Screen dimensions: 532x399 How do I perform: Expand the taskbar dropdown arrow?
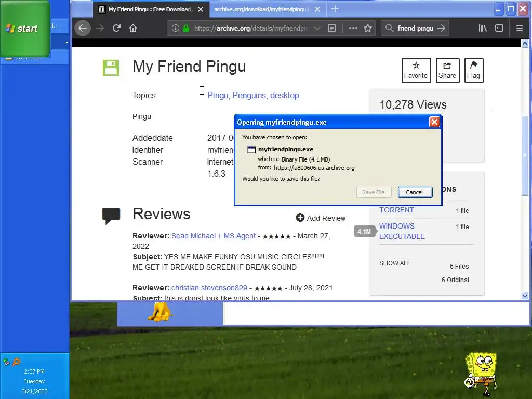[66, 43]
